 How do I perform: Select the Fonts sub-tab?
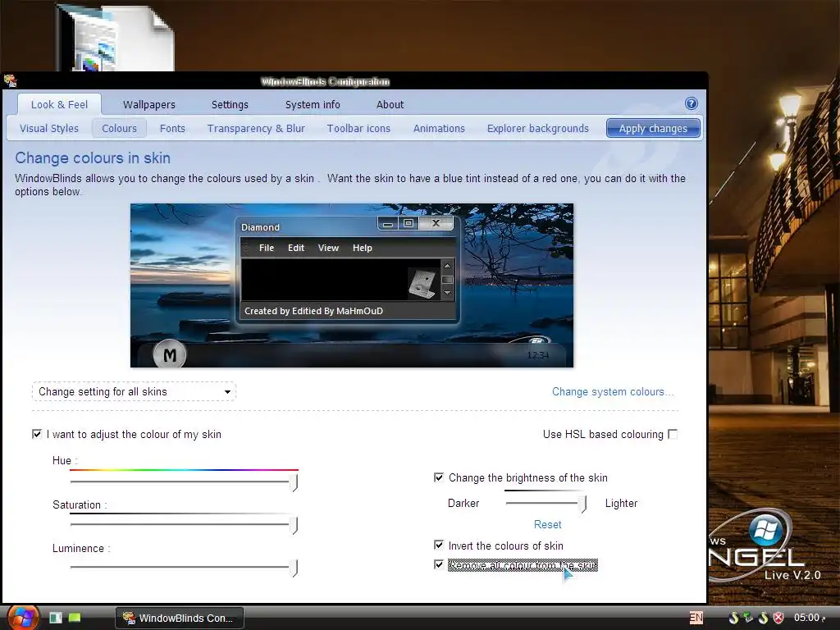(x=172, y=129)
